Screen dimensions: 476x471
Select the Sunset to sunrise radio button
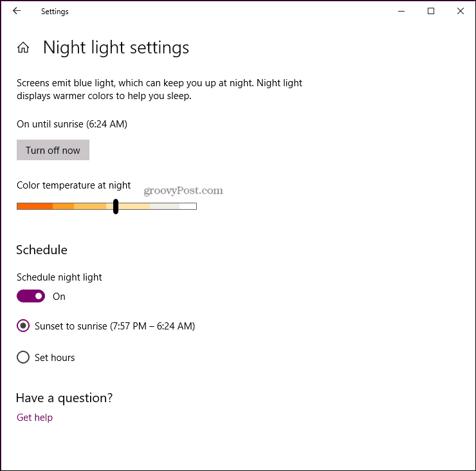click(x=23, y=326)
